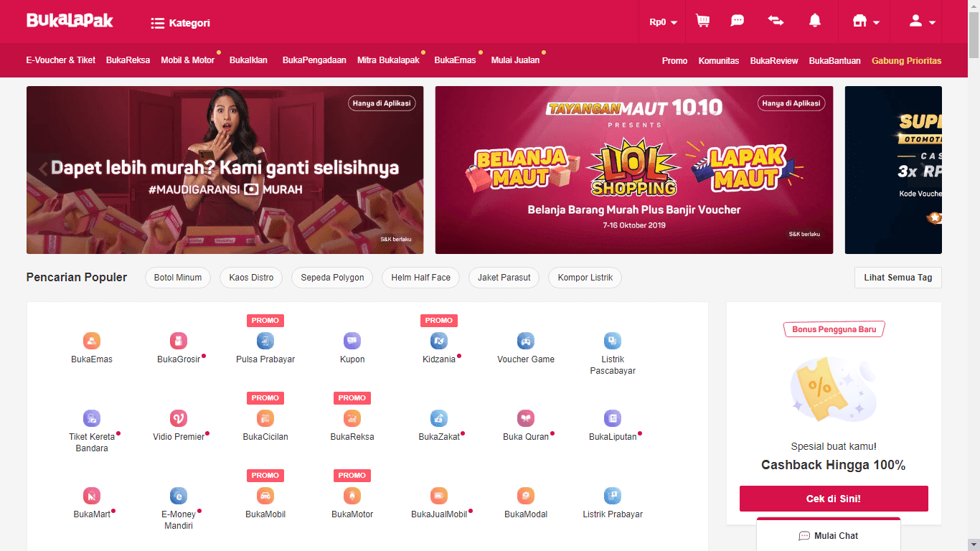
Task: Go to the BukaReview link
Action: 774,61
